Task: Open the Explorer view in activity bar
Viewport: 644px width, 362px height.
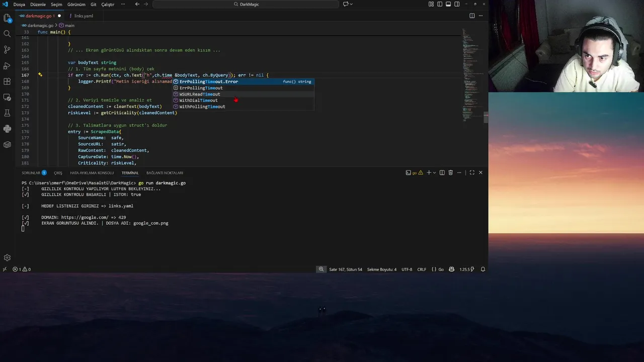Action: [7, 18]
